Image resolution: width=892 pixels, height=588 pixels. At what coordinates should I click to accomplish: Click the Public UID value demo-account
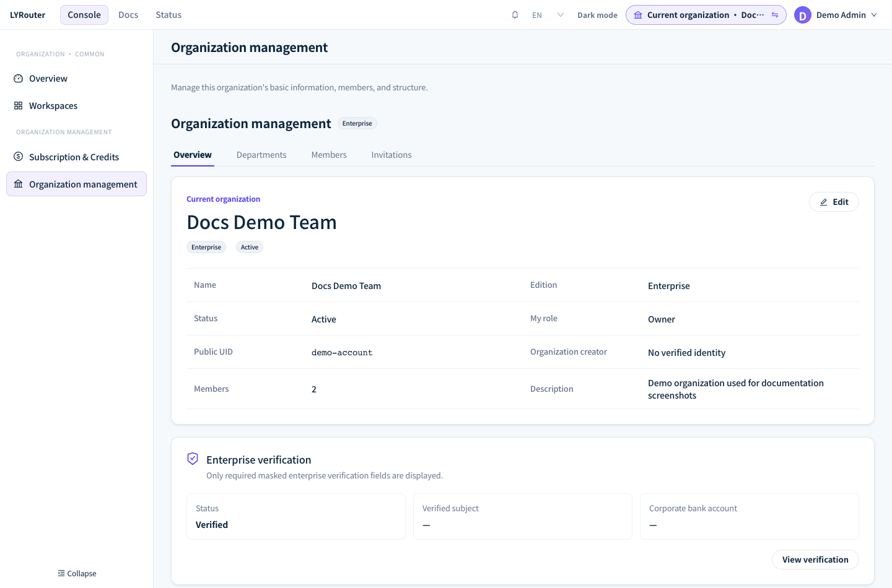[342, 352]
